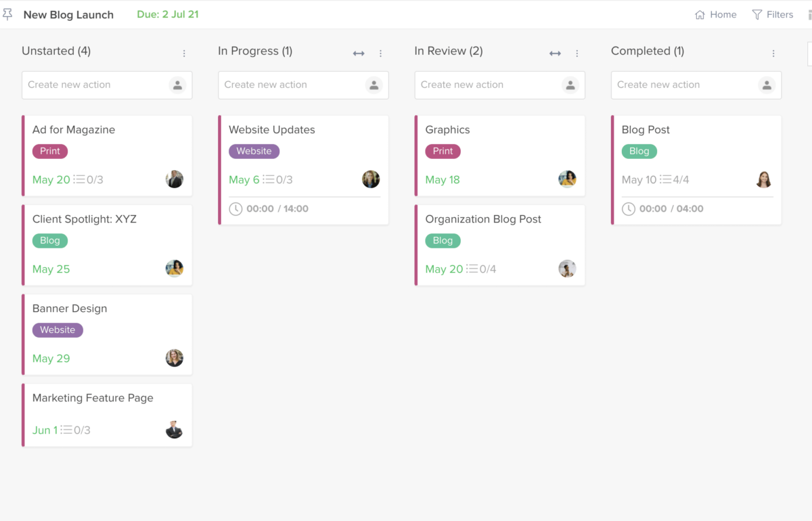The height and width of the screenshot is (521, 812).
Task: Click the assignee icon in Completed's create action field
Action: pyautogui.click(x=767, y=85)
